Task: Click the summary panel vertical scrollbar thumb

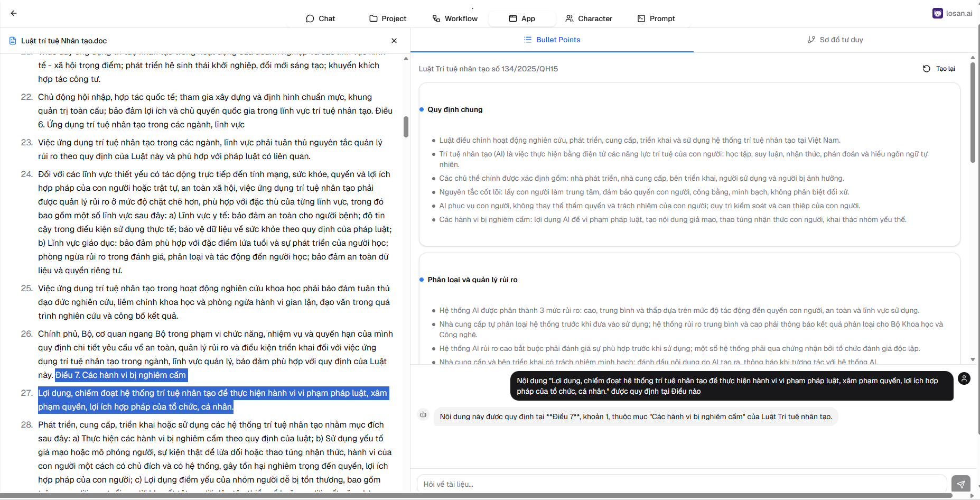Action: coord(973,112)
